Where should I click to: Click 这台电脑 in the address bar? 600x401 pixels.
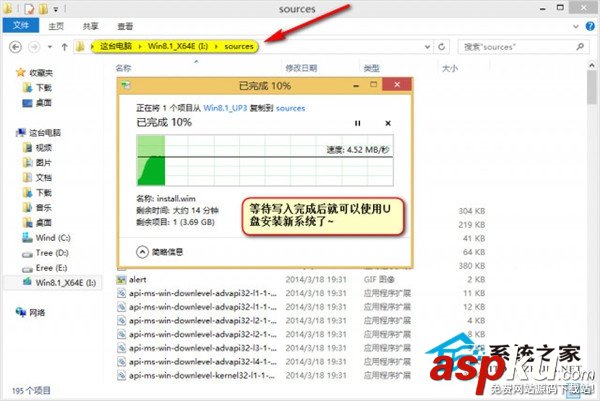point(116,46)
